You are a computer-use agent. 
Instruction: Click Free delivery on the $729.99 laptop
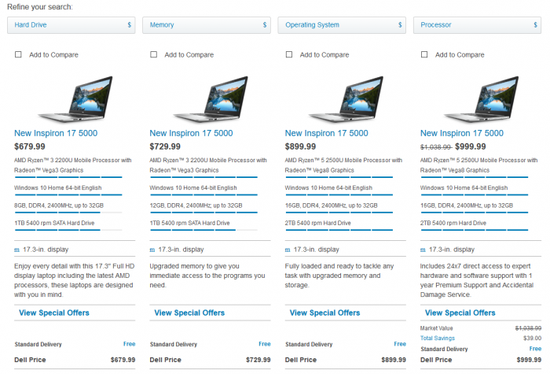pos(265,344)
